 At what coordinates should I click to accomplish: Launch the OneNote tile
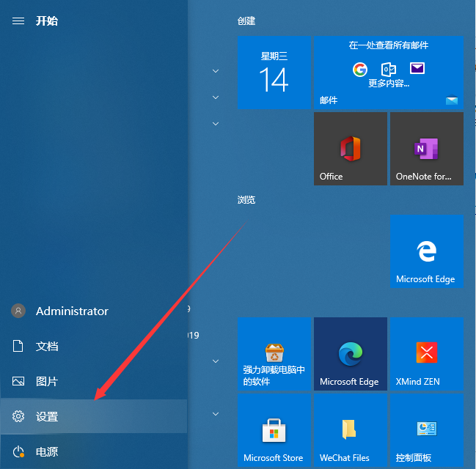pyautogui.click(x=426, y=149)
